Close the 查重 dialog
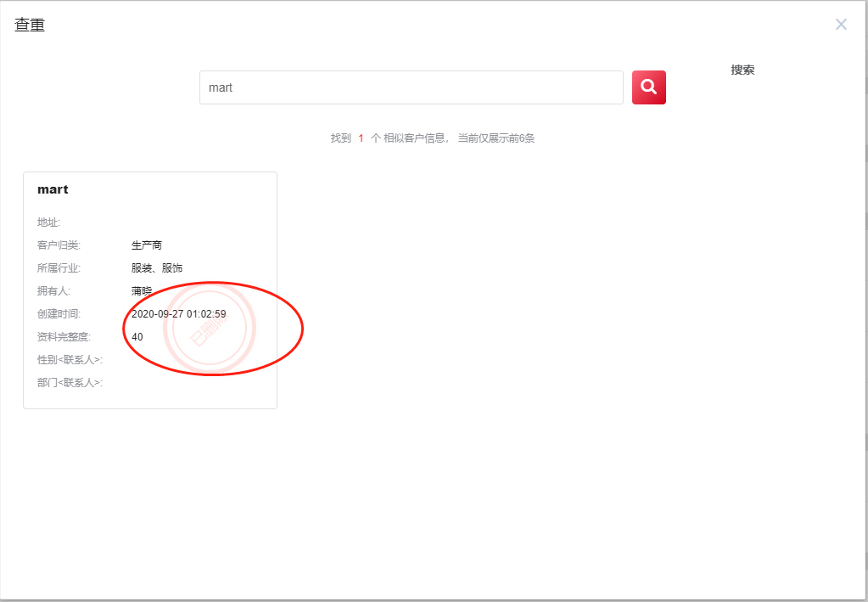The width and height of the screenshot is (868, 602). tap(840, 25)
